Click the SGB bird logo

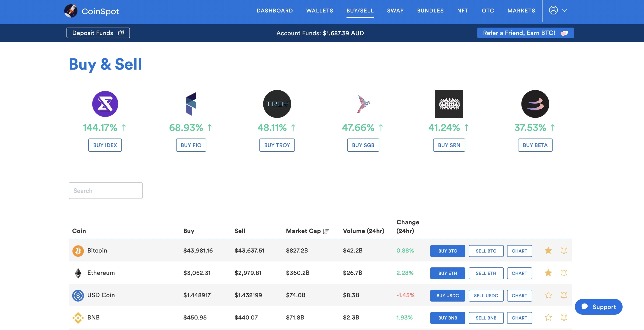point(363,104)
